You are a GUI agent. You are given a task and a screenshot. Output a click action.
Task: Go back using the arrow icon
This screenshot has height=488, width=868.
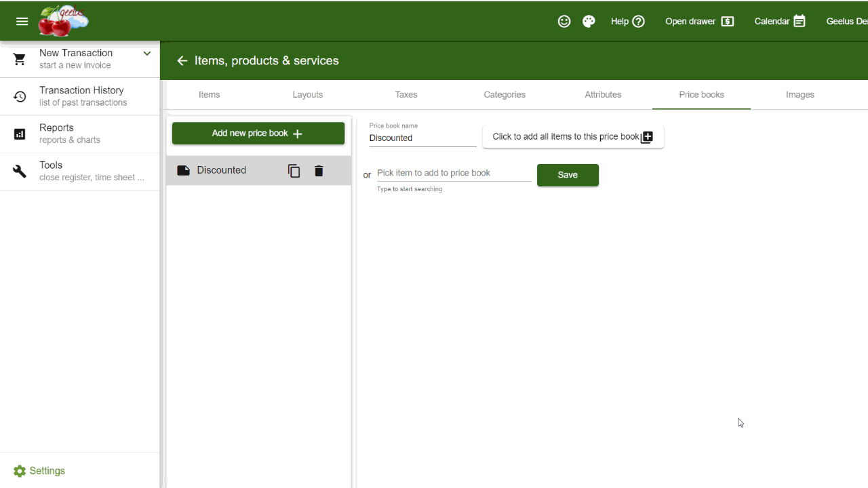182,61
